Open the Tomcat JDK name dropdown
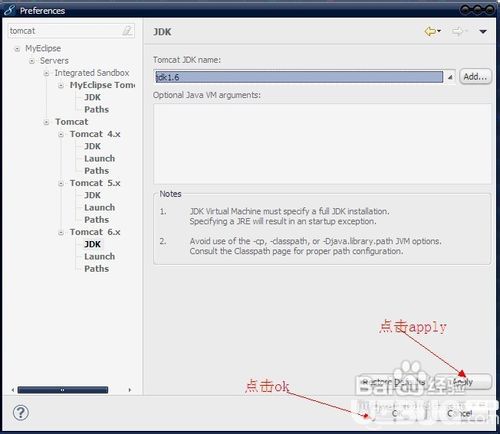 point(450,77)
